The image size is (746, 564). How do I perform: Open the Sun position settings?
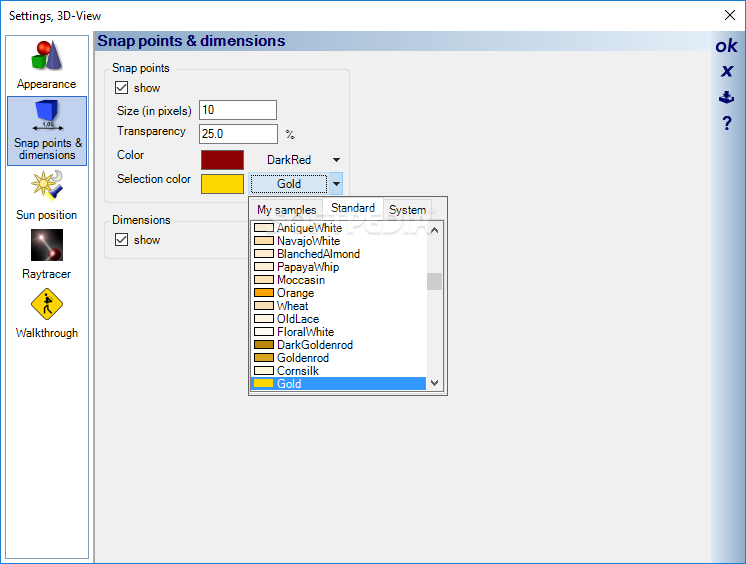tap(47, 196)
